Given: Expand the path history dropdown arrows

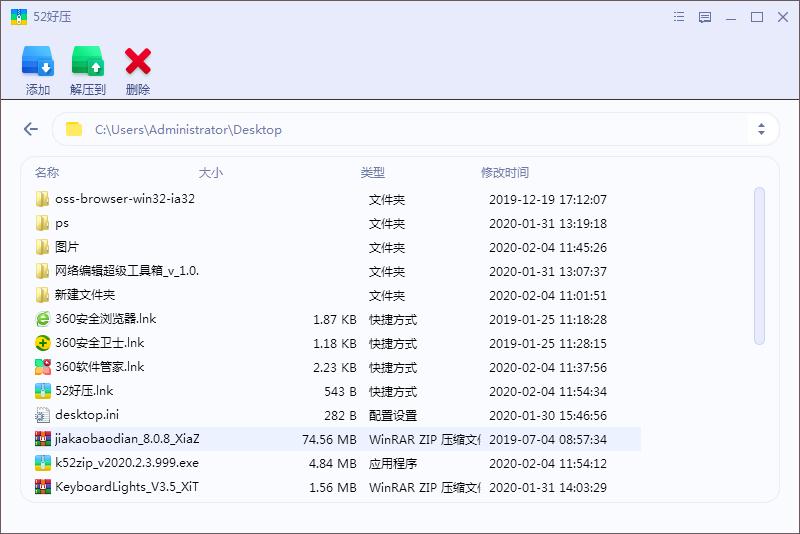Looking at the screenshot, I should pos(761,129).
